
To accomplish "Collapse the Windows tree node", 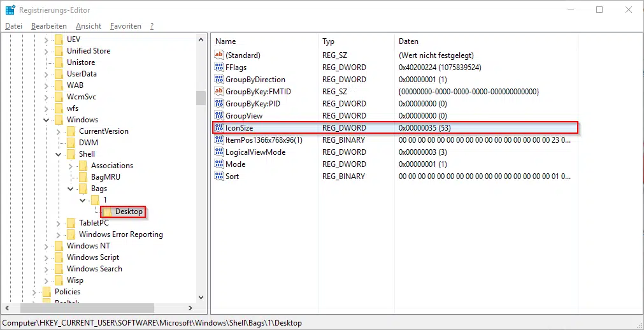I will 46,120.
